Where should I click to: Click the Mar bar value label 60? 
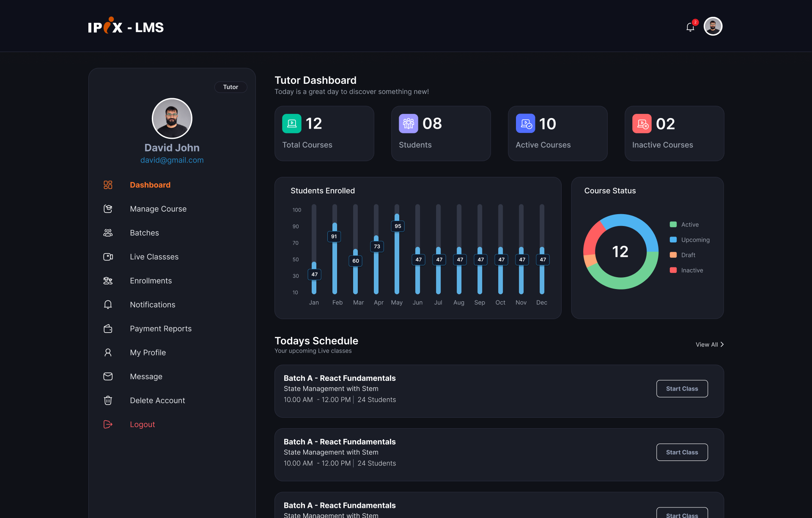click(356, 261)
